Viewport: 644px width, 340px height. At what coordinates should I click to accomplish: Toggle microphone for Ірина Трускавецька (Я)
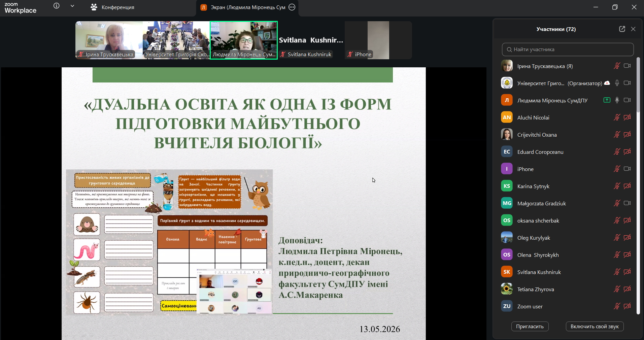click(x=617, y=66)
